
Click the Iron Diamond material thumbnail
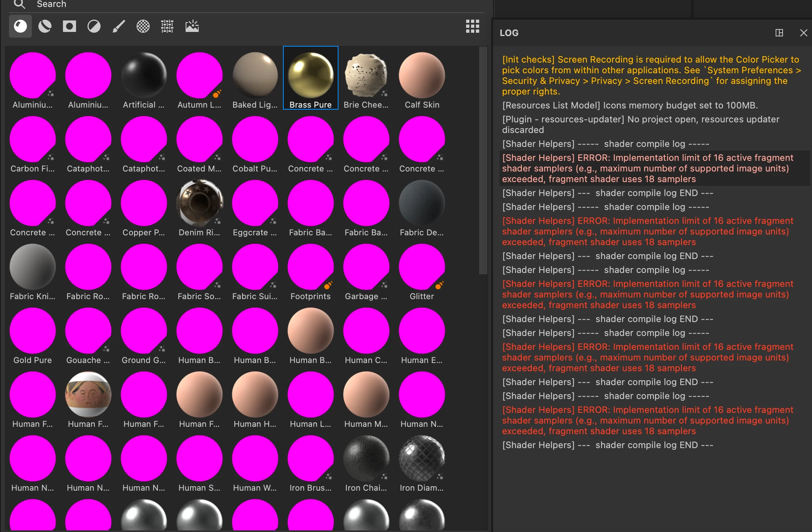click(422, 459)
